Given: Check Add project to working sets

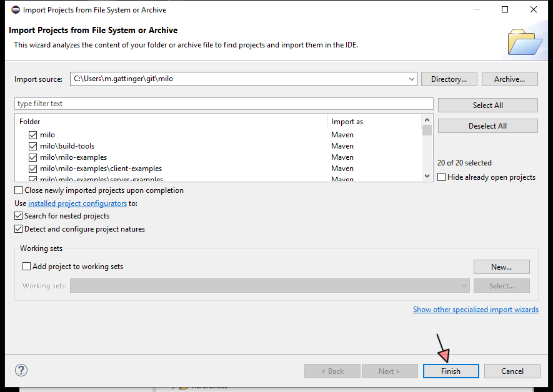Looking at the screenshot, I should click(x=26, y=267).
